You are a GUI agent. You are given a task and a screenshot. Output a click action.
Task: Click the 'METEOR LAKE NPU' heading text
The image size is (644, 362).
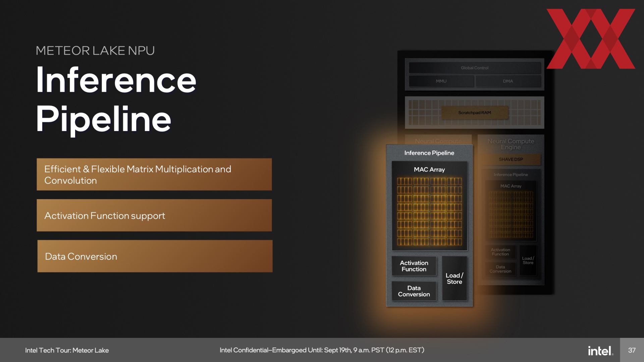tap(95, 51)
